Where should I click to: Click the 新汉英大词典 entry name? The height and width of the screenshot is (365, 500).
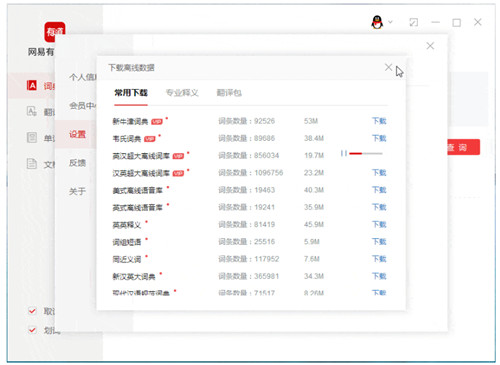click(134, 277)
